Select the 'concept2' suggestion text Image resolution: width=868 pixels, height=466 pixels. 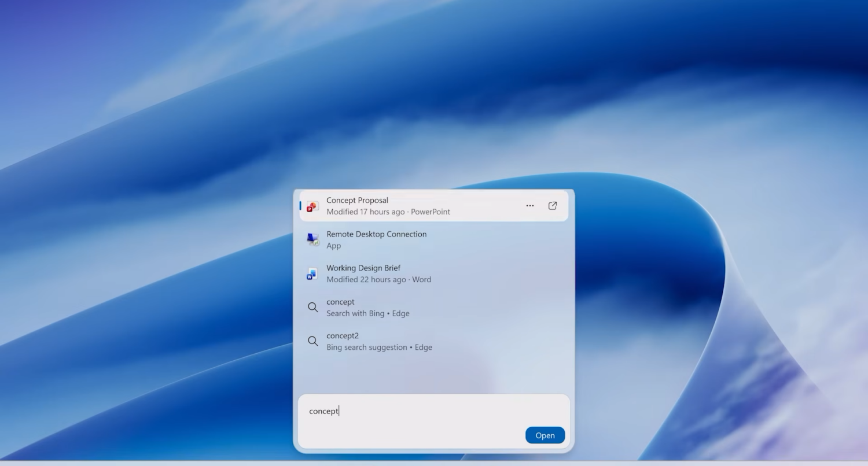pos(343,335)
